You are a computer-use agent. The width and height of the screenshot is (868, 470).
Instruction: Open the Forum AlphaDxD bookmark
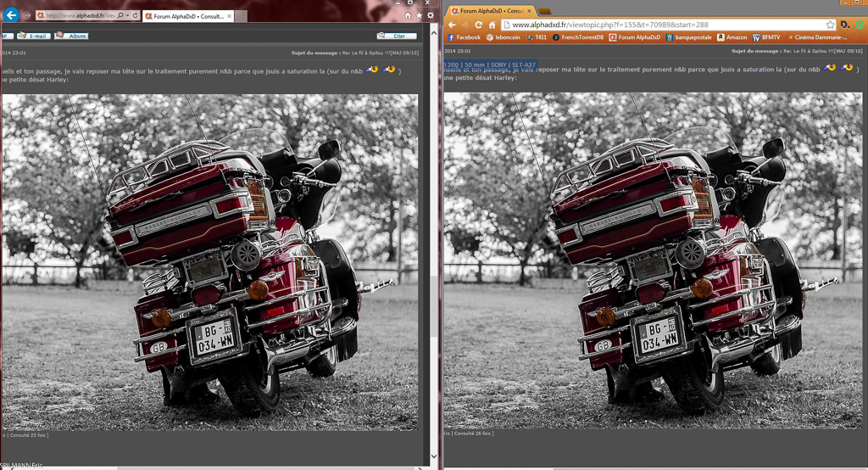tap(634, 37)
